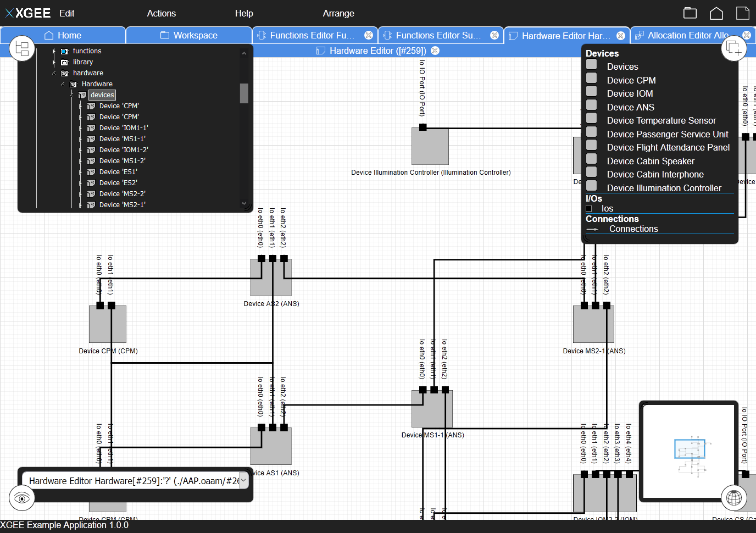This screenshot has width=756, height=533.
Task: Toggle Device Flight Attendance Panel checkbox
Action: [592, 145]
